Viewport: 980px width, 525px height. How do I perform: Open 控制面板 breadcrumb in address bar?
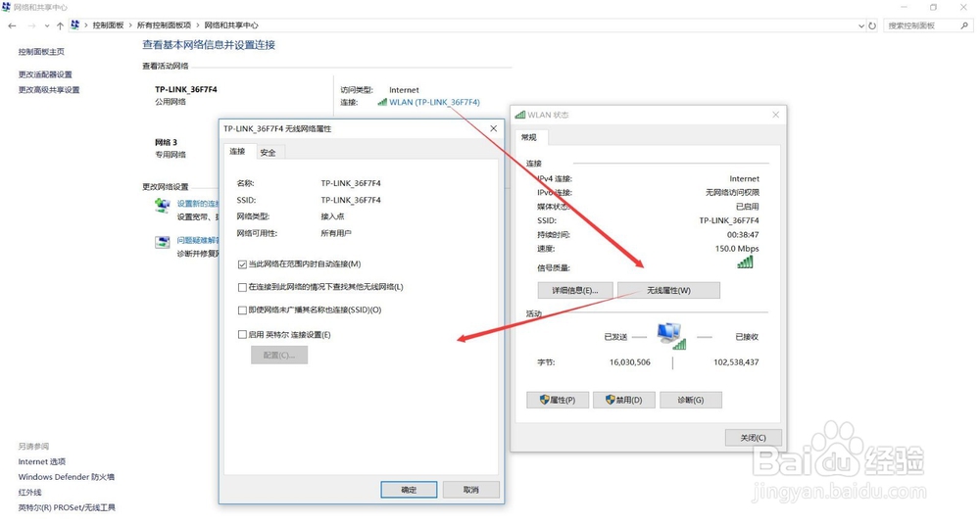click(108, 25)
